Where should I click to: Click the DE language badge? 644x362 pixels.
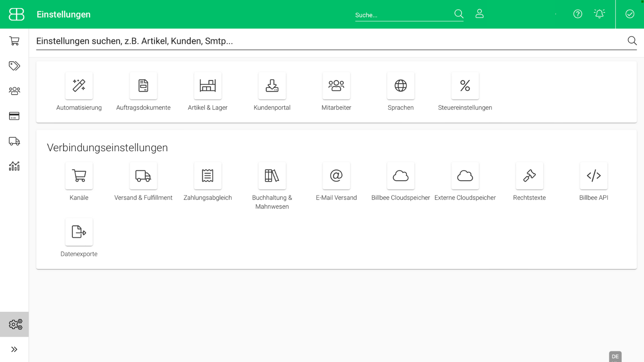tap(615, 356)
